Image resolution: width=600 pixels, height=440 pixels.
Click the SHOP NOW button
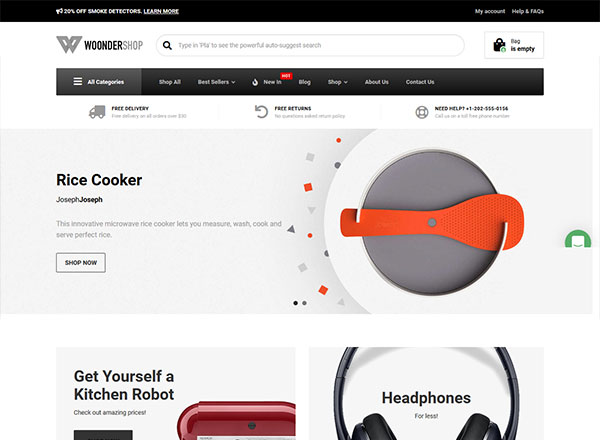[x=81, y=262]
